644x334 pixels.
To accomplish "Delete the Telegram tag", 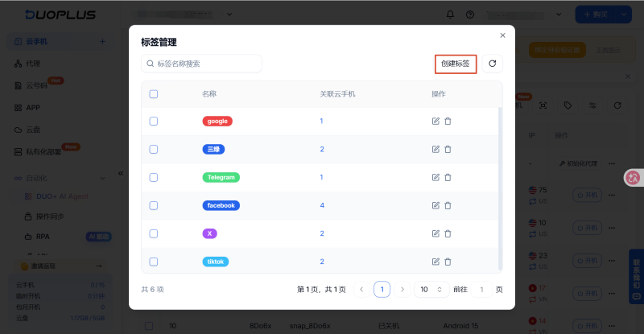I will [x=448, y=178].
